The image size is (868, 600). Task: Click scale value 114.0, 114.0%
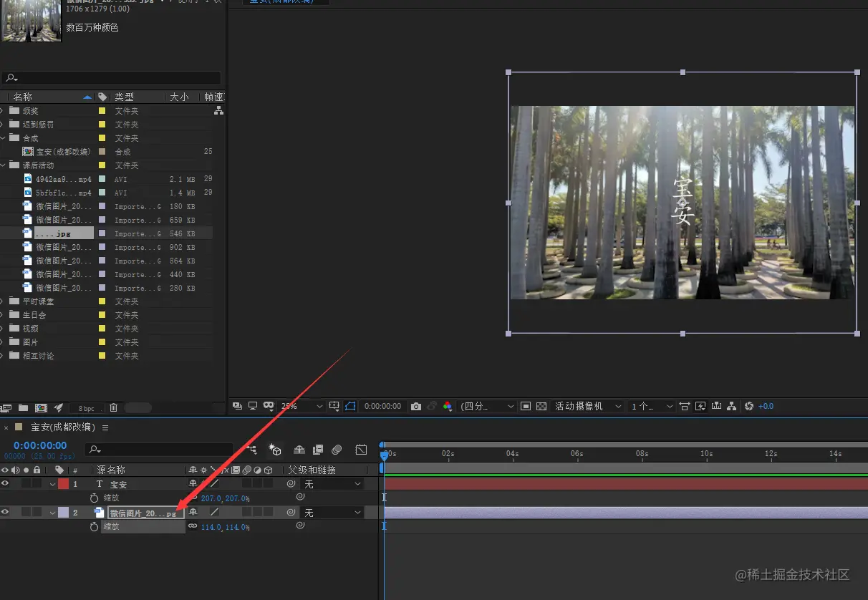pyautogui.click(x=226, y=527)
